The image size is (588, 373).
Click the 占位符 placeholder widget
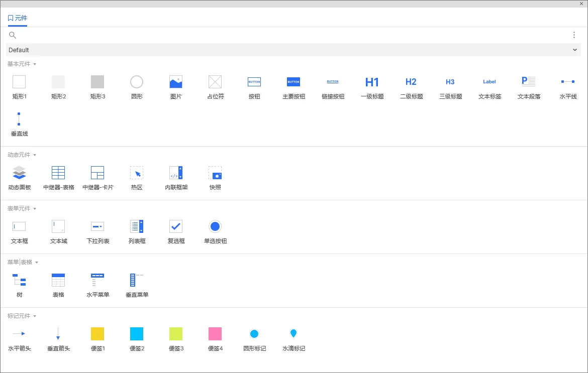pos(215,87)
